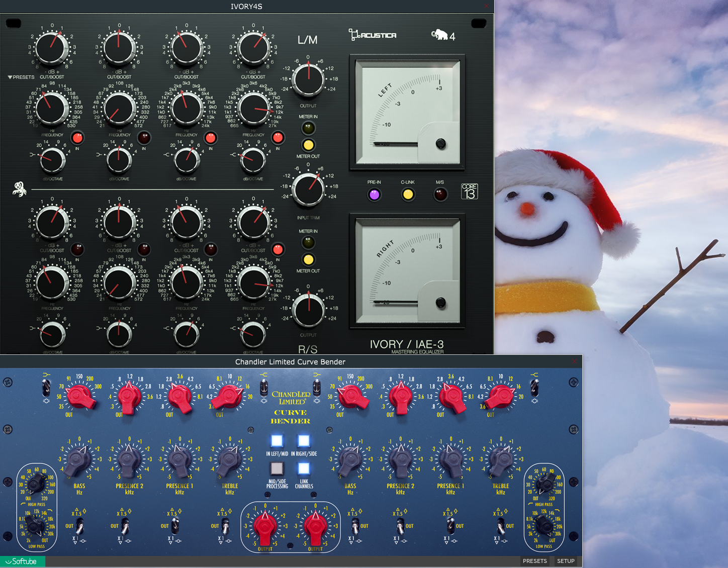Toggle the IN RIGHT/SIDE button on Curve Bender
Image resolution: width=728 pixels, height=568 pixels.
pyautogui.click(x=304, y=441)
